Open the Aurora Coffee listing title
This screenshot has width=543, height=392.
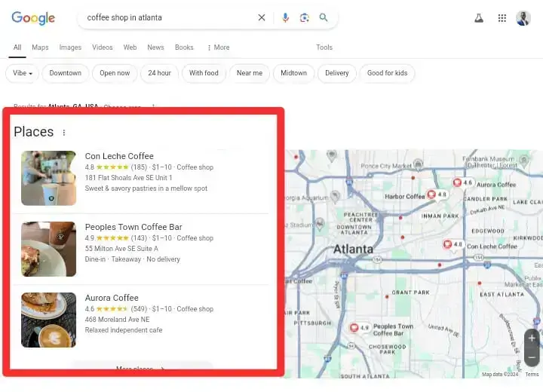pyautogui.click(x=112, y=298)
